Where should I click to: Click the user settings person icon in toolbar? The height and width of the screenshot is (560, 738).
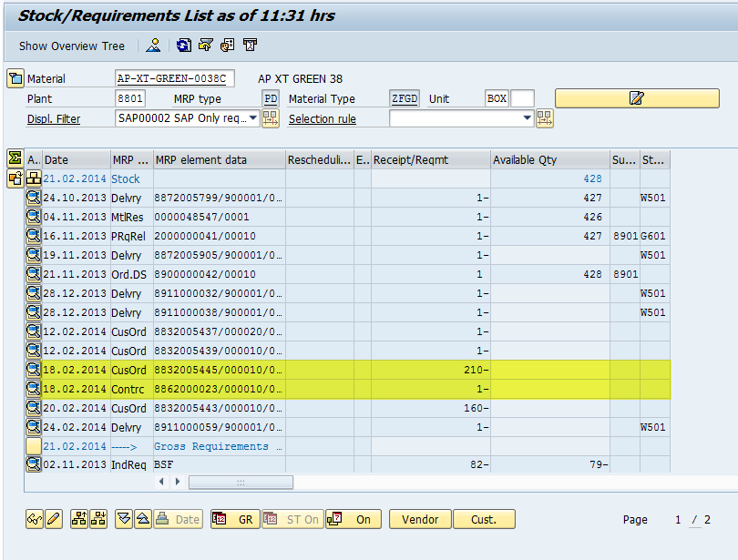click(x=154, y=46)
